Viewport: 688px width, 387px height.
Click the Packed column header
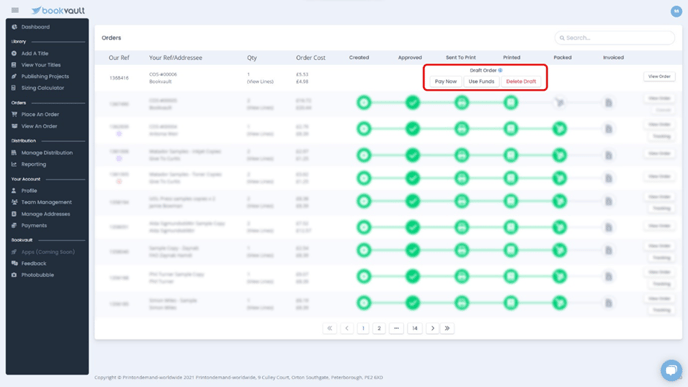pos(563,57)
